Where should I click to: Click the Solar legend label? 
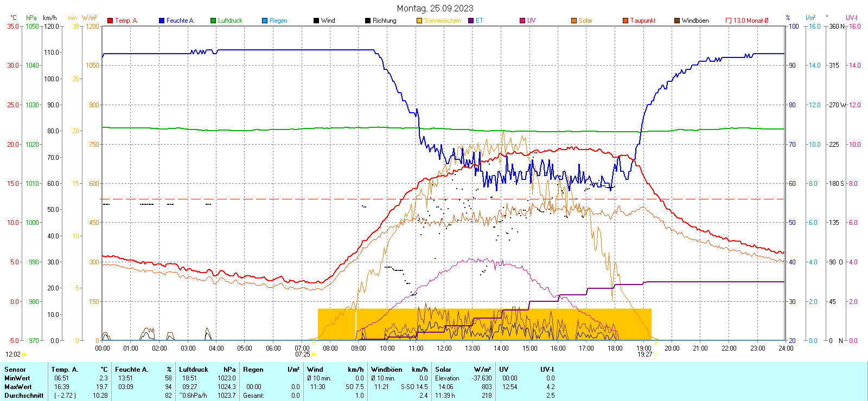pyautogui.click(x=585, y=21)
